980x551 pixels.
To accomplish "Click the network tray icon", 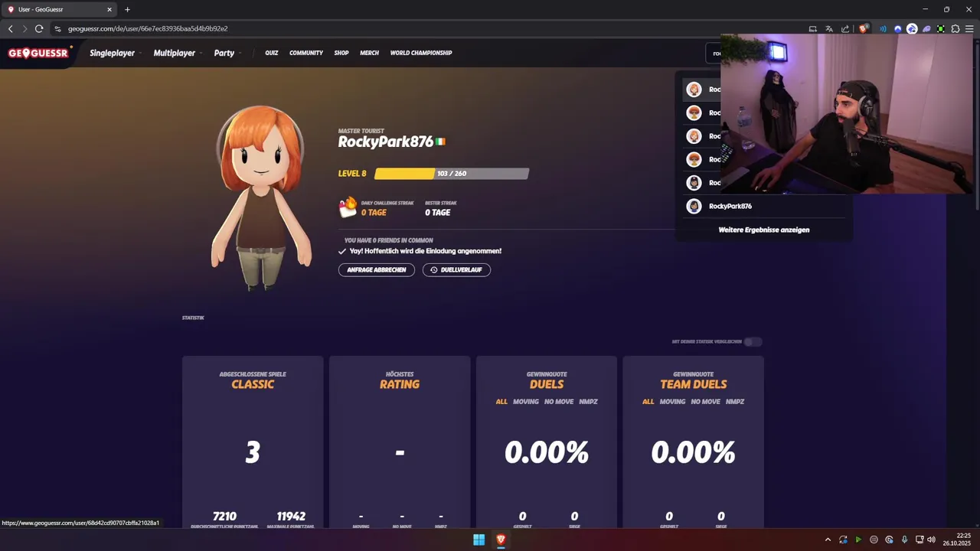I will pos(920,540).
